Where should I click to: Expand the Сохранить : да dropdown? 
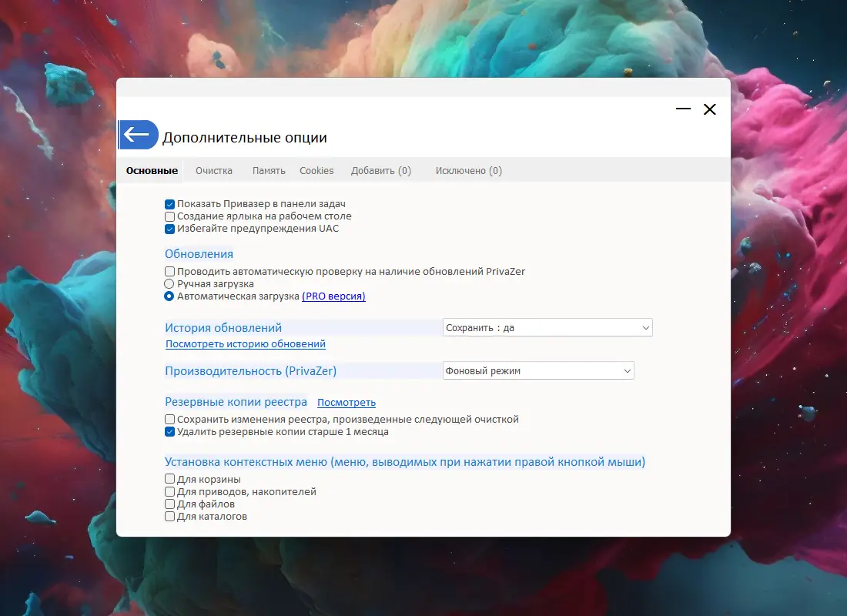[547, 327]
